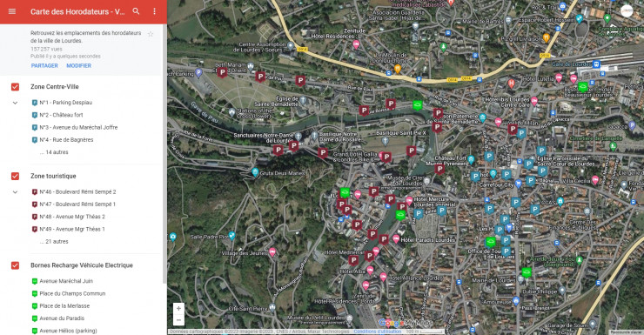This screenshot has width=644, height=335.
Task: Click the map title Carte des Horodateurs
Action: [77, 11]
